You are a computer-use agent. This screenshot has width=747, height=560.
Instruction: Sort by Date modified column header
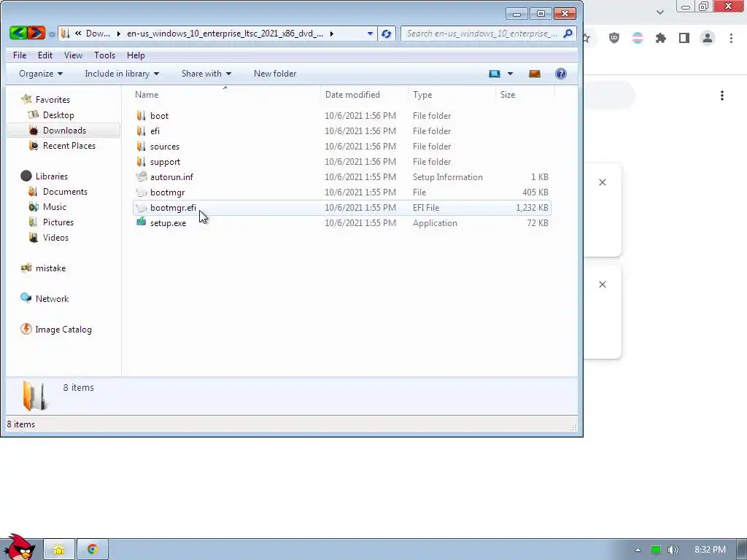(364, 94)
